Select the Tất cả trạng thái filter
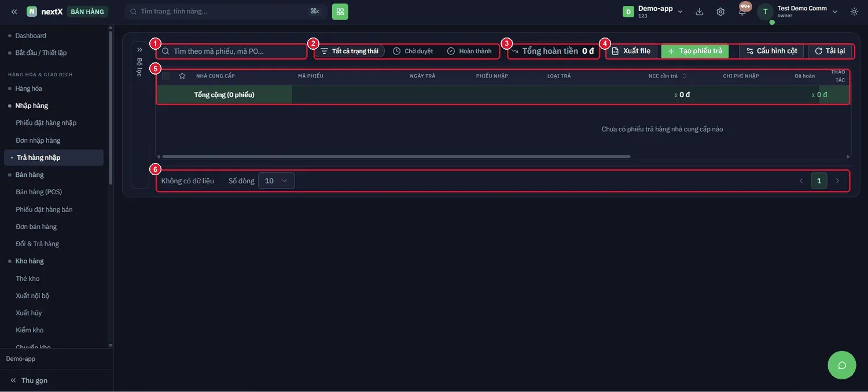Screen dimensions: 868x392 coord(350,51)
